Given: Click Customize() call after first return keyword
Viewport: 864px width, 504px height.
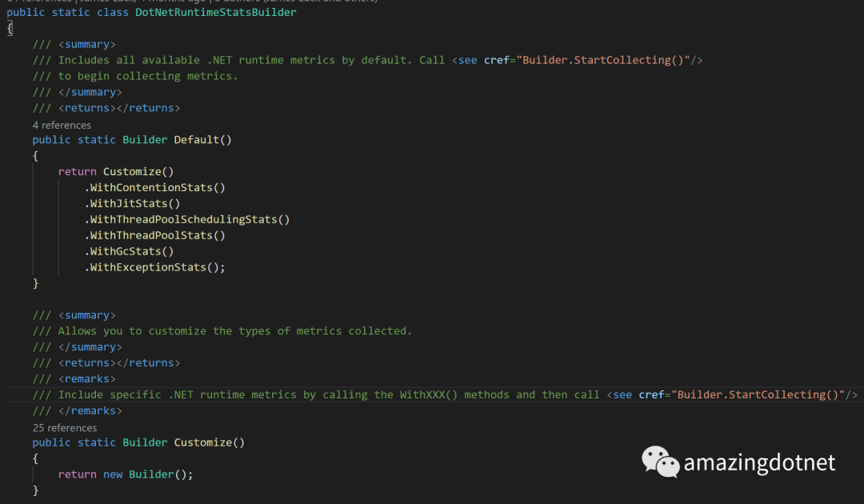Looking at the screenshot, I should tap(138, 171).
